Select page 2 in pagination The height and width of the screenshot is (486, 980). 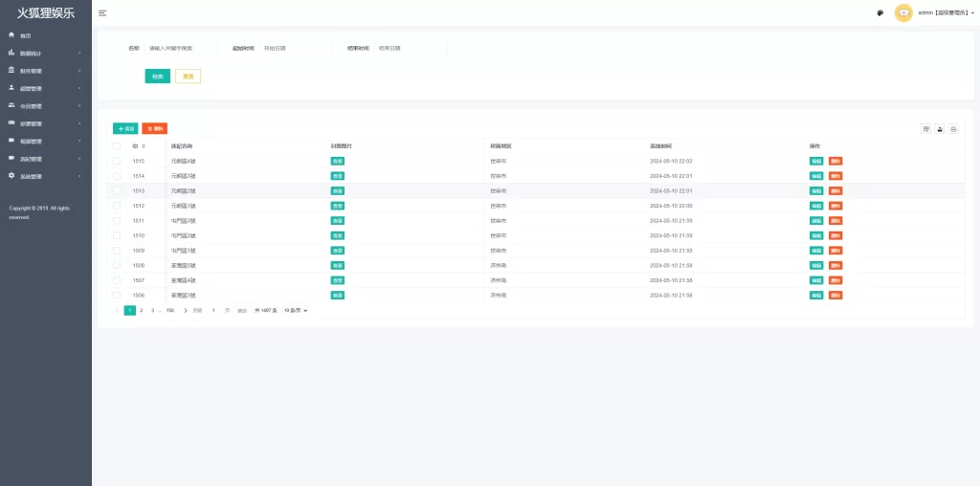coord(142,311)
